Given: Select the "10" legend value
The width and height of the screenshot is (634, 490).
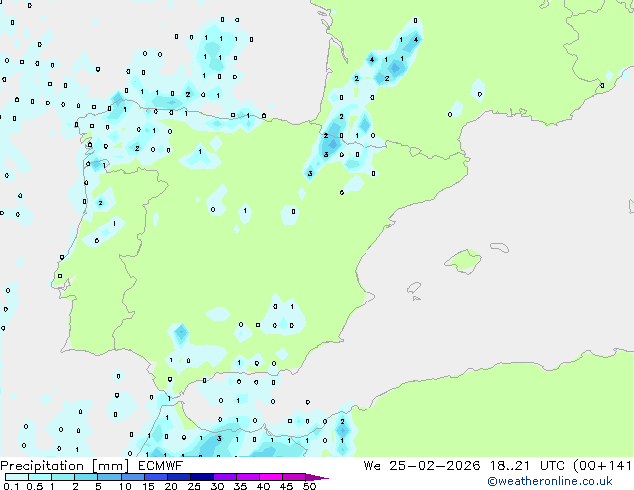Looking at the screenshot, I should coord(125,486).
